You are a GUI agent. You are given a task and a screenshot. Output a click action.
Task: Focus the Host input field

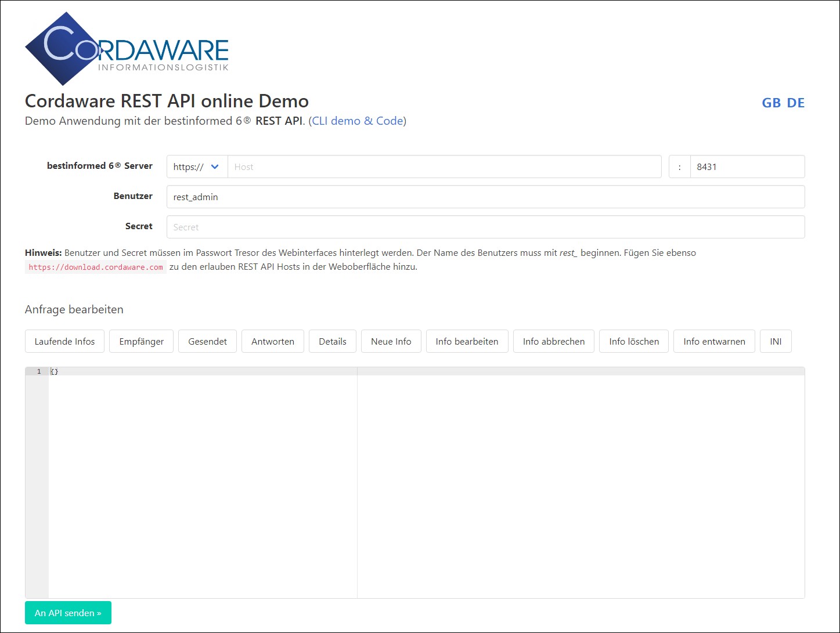(444, 167)
